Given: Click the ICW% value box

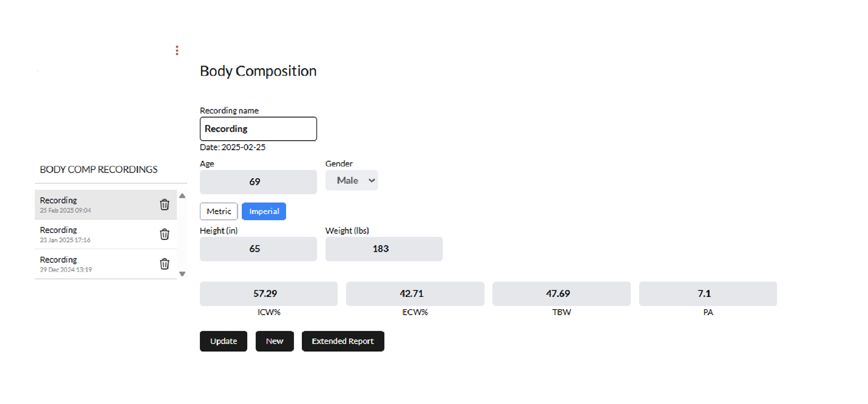Looking at the screenshot, I should [x=268, y=294].
